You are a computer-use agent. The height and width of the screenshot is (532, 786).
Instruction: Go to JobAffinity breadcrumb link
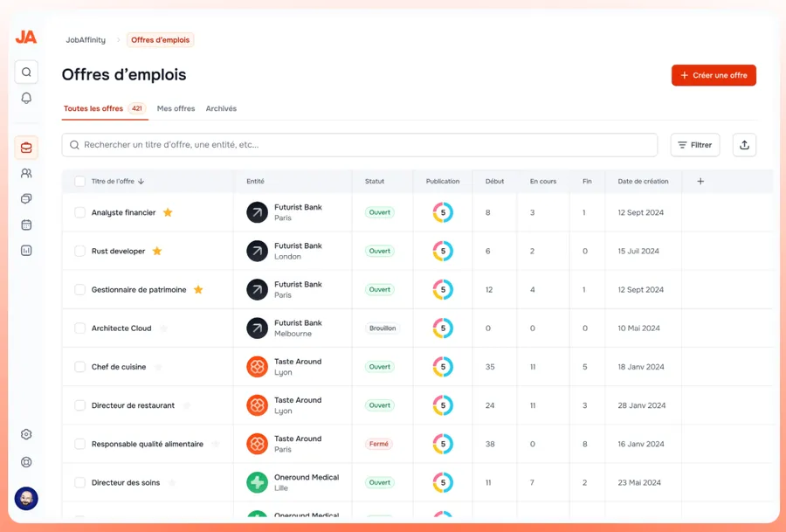tap(86, 40)
